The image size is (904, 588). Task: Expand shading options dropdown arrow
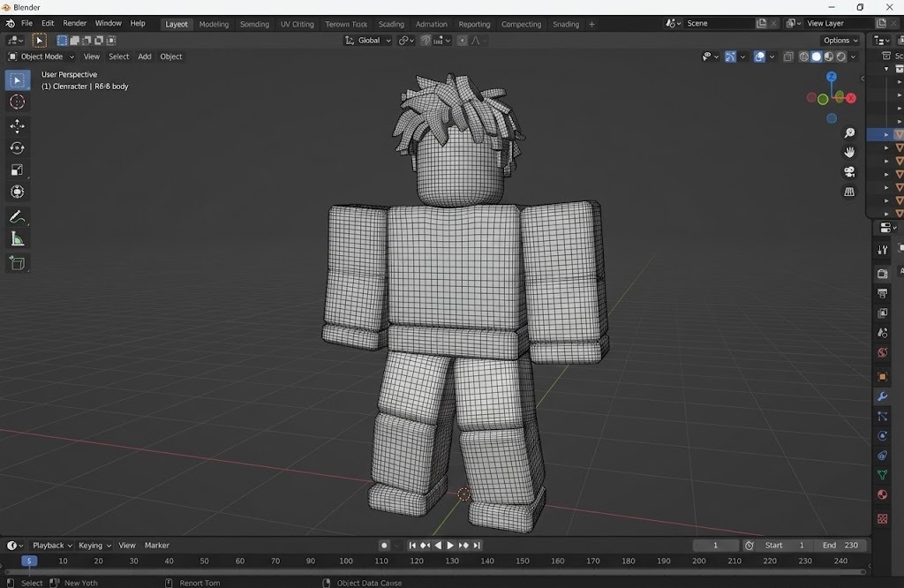(x=854, y=57)
